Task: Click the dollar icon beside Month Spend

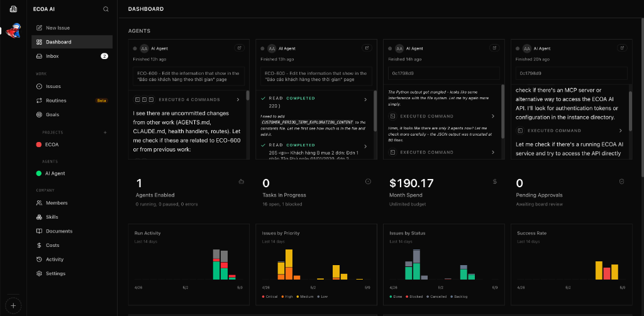Action: point(495,182)
